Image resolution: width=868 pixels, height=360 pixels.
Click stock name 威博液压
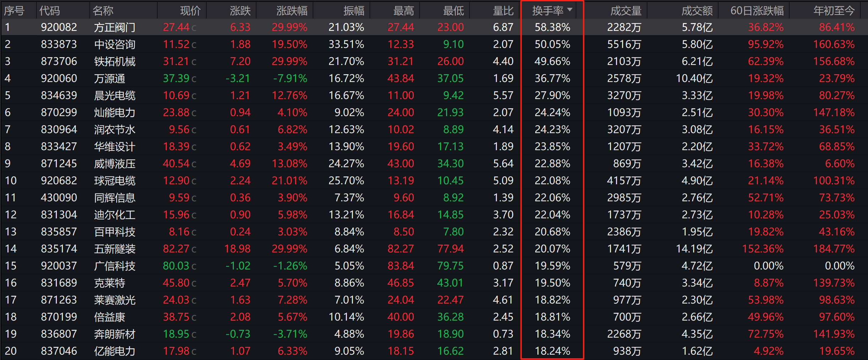click(x=114, y=164)
